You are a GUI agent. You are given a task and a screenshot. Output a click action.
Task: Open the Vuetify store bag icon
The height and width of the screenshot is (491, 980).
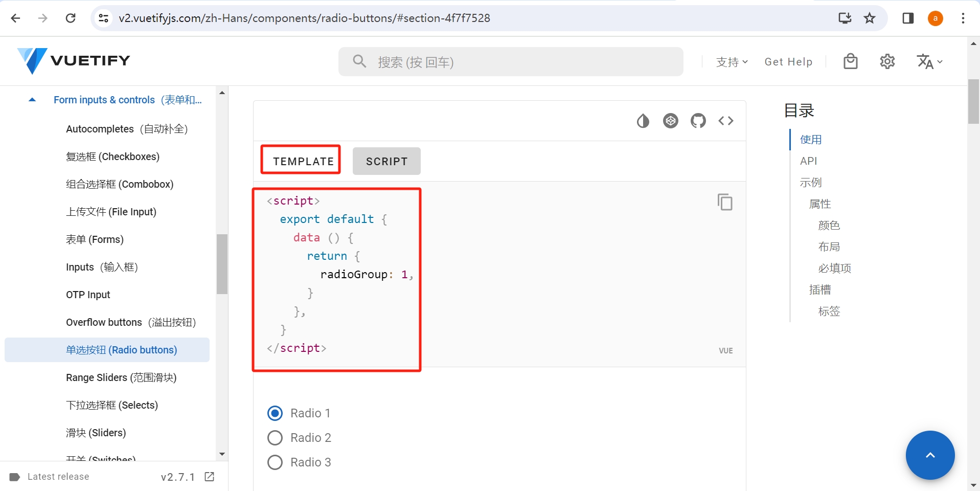point(850,61)
